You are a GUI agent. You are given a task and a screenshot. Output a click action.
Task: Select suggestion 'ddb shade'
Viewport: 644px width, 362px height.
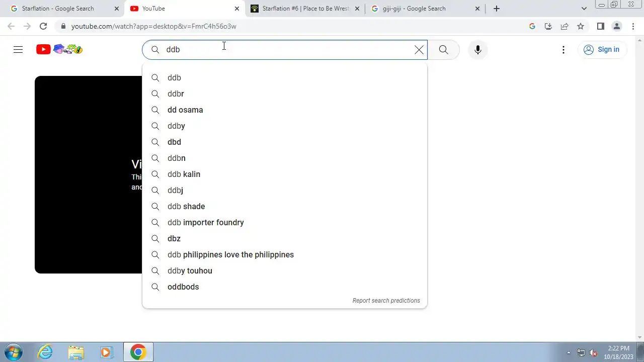tap(285, 206)
